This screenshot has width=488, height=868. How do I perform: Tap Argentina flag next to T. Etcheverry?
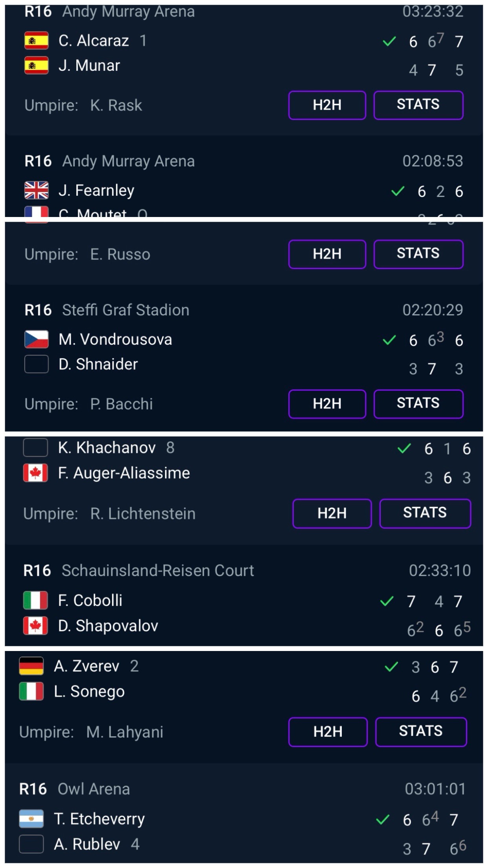click(31, 819)
